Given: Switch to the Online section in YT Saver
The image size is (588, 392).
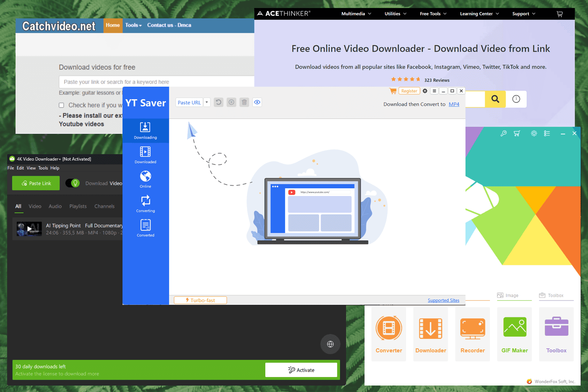Looking at the screenshot, I should [x=145, y=179].
